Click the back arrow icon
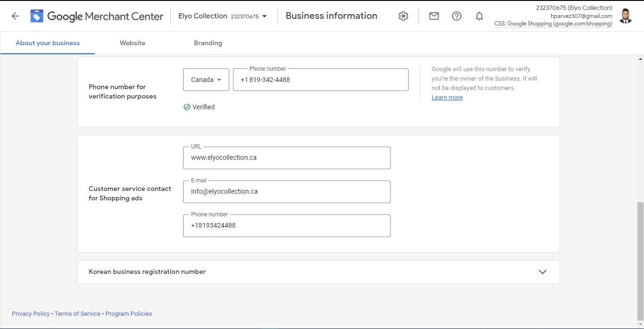 pos(15,16)
